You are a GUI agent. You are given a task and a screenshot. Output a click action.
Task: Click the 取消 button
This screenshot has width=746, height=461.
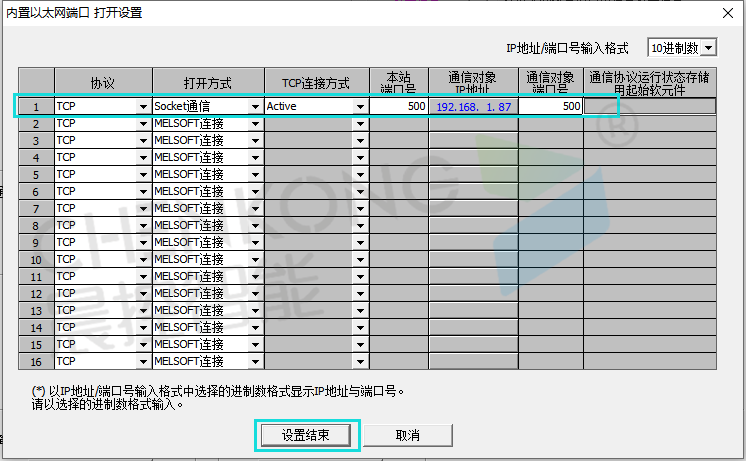point(407,435)
